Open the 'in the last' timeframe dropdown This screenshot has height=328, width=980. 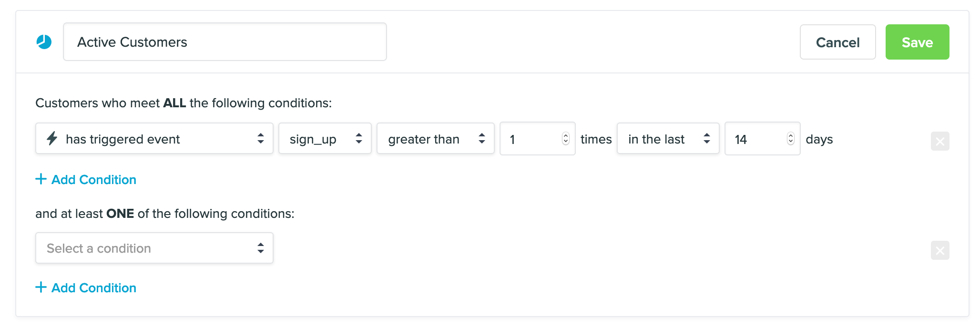tap(667, 139)
